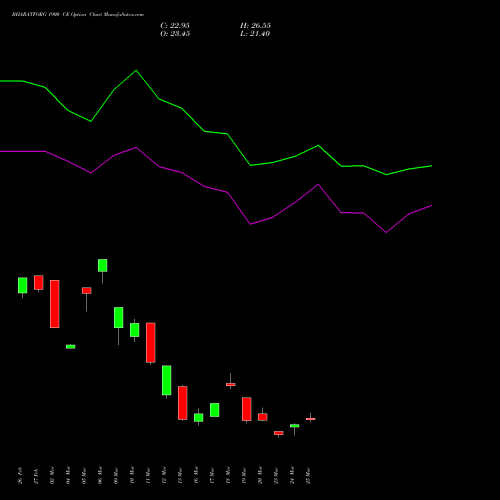Select the small green candlestick above 04 Mar
Viewport: 500px width, 500px height.
click(x=71, y=347)
